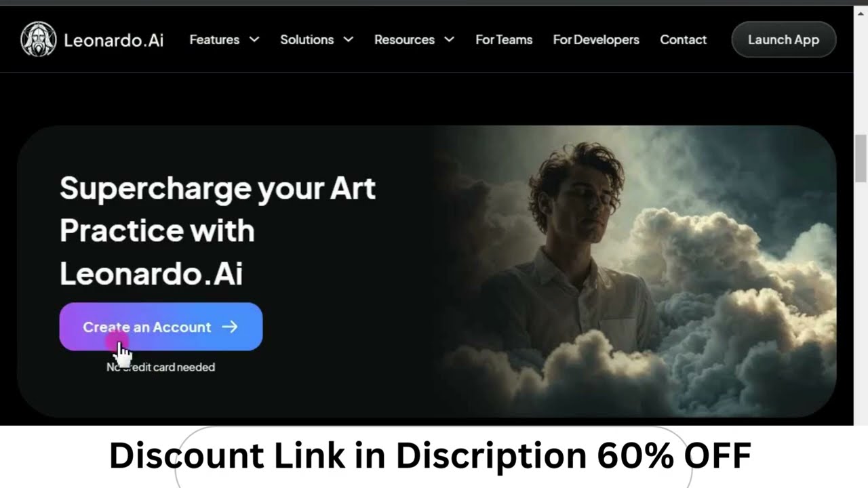
Task: Click the Supercharge your Art Practice heading
Action: tap(218, 230)
